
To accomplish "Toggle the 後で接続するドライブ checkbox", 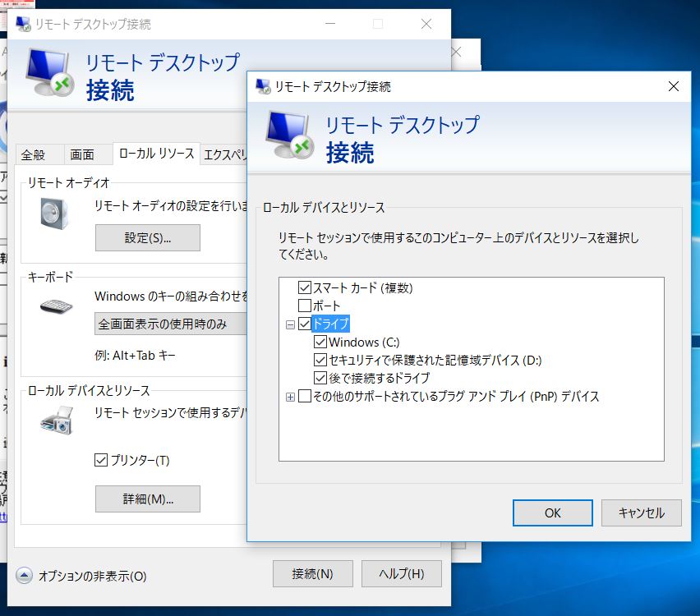I will [x=320, y=378].
